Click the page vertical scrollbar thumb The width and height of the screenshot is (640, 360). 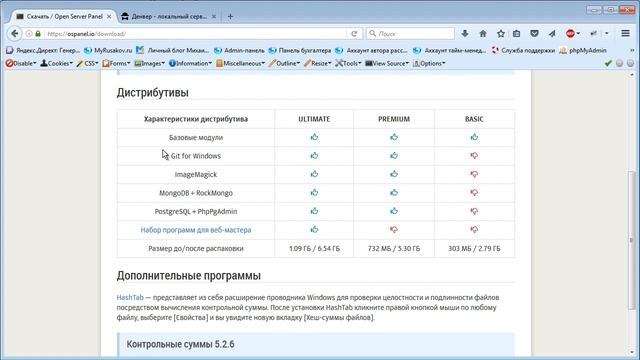(632, 241)
